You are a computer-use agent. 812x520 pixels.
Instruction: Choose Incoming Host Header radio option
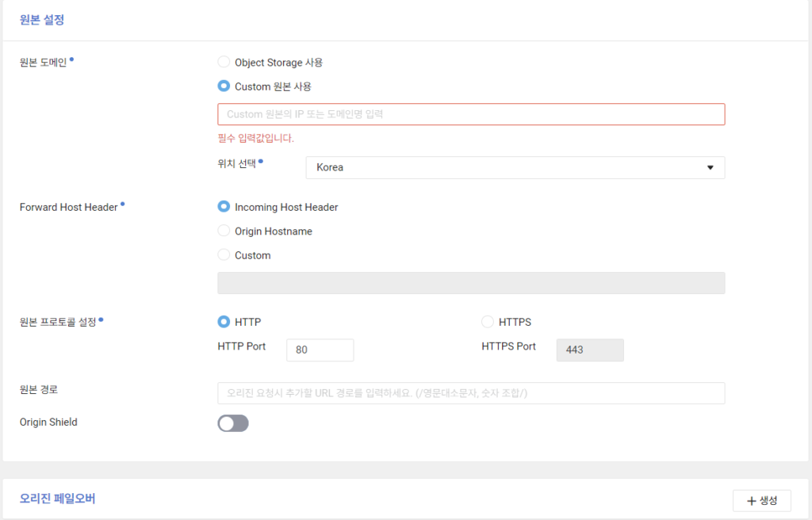click(224, 207)
